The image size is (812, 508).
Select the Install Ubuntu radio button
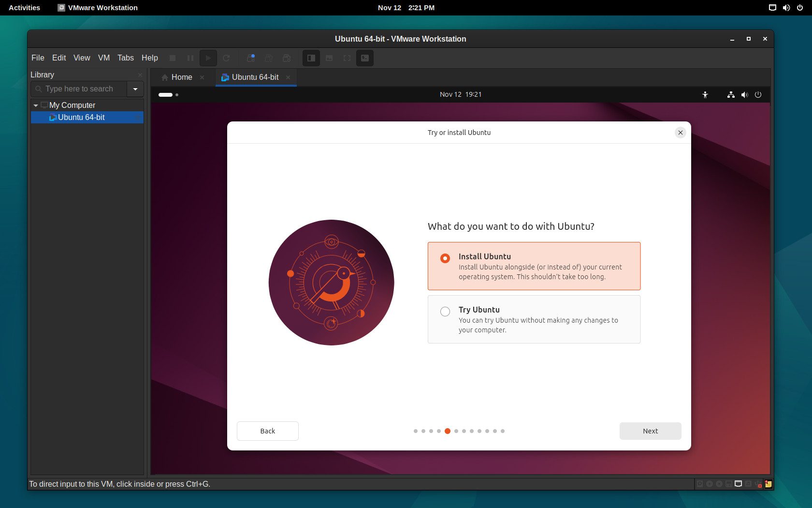[445, 258]
